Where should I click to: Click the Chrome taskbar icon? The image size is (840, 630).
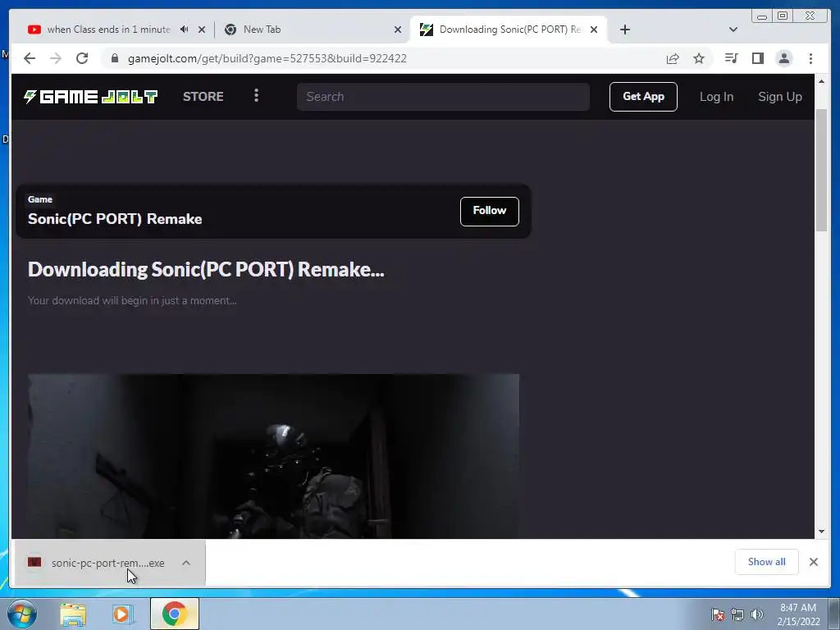tap(174, 614)
